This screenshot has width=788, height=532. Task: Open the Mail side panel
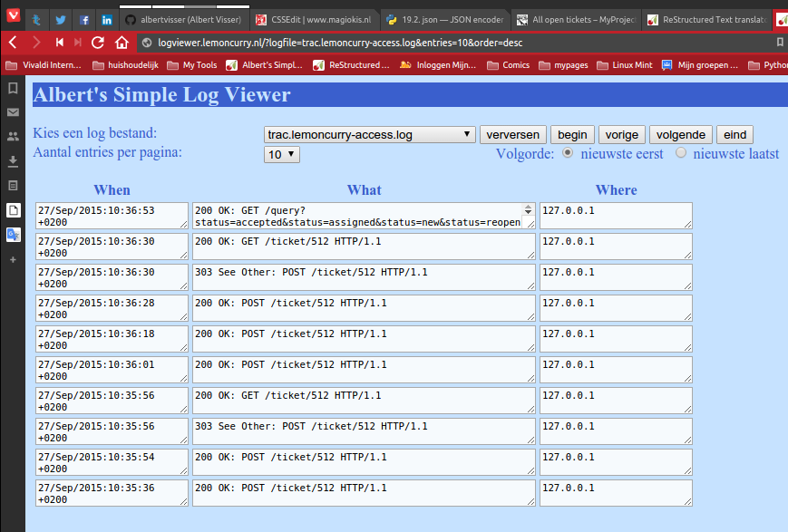pyautogui.click(x=13, y=112)
